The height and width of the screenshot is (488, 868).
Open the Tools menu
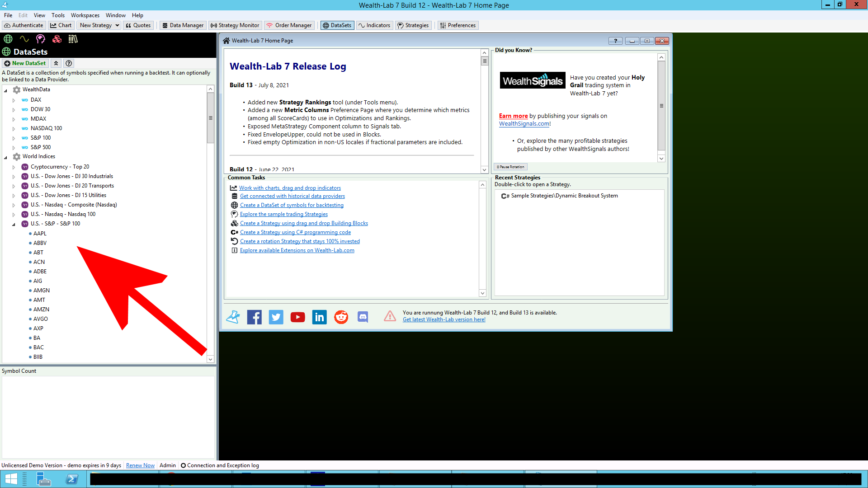tap(58, 15)
